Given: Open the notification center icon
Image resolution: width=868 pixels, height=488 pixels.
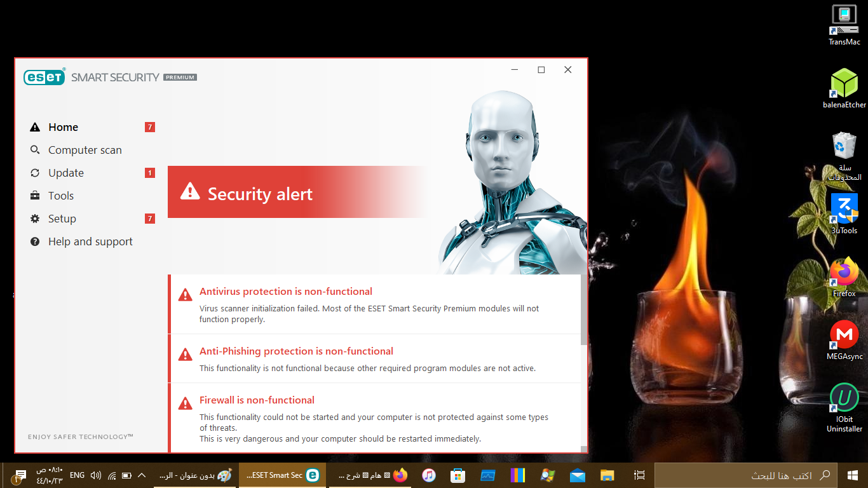Looking at the screenshot, I should 19,475.
